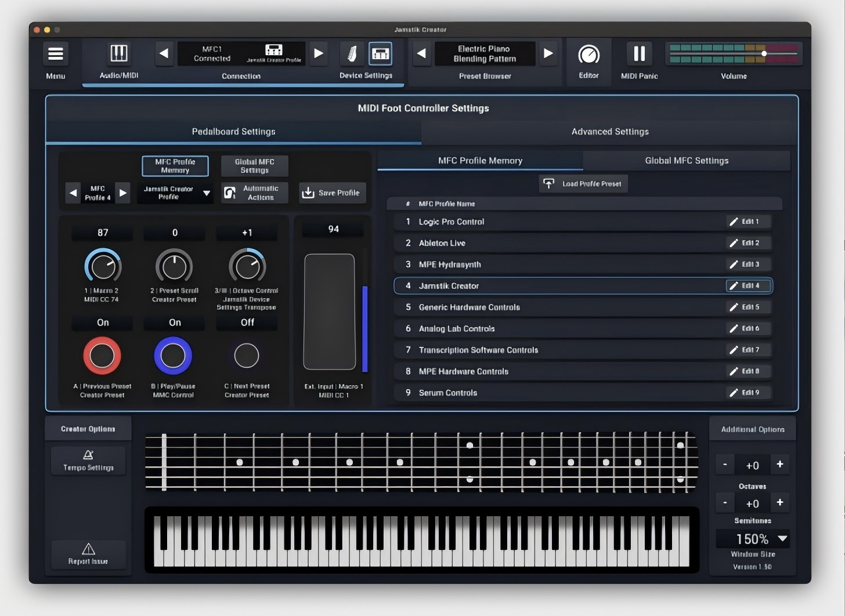845x616 pixels.
Task: Toggle the Off state above footswitch C
Action: coord(247,323)
